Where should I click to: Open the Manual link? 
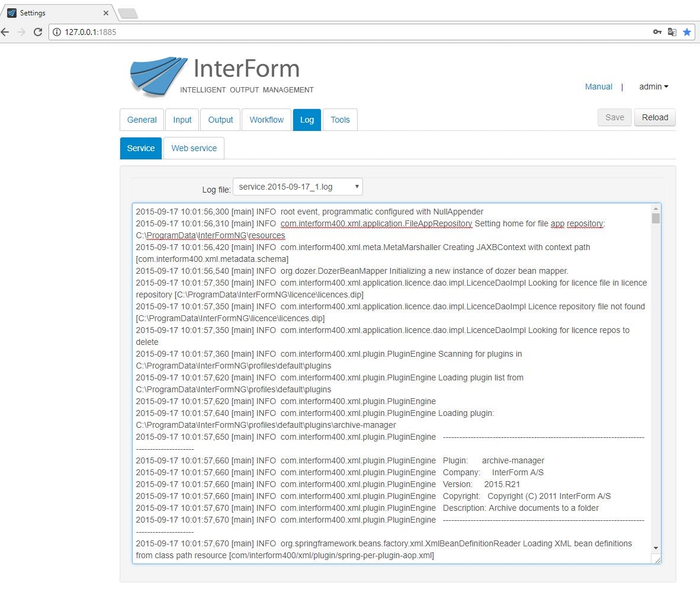pyautogui.click(x=598, y=87)
